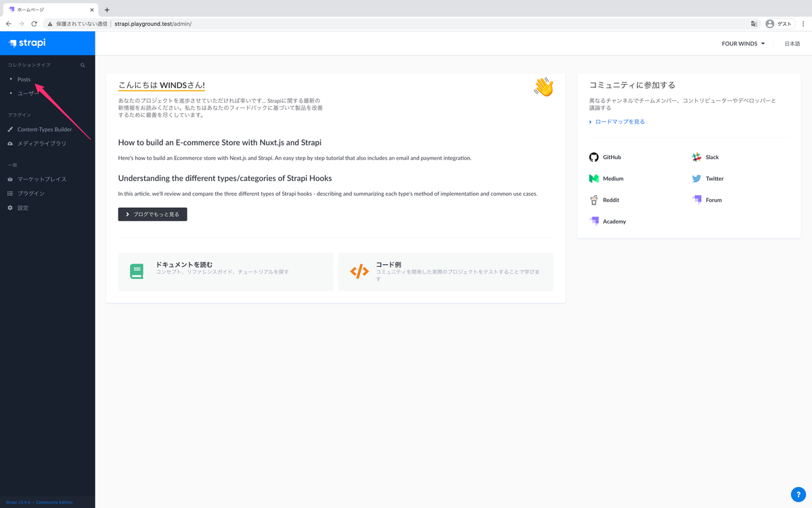Click the Slack logo icon

696,157
